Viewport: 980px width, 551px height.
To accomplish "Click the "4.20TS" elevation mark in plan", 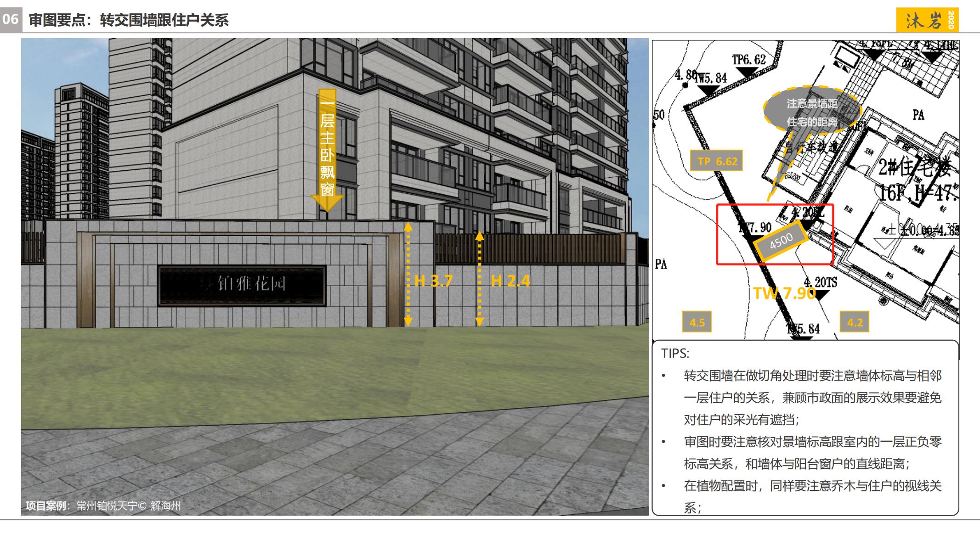I will coord(820,282).
